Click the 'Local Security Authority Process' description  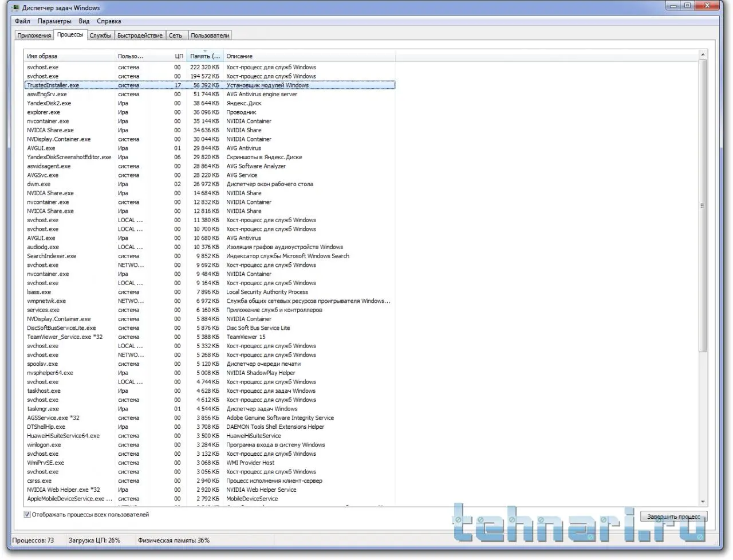tap(267, 292)
